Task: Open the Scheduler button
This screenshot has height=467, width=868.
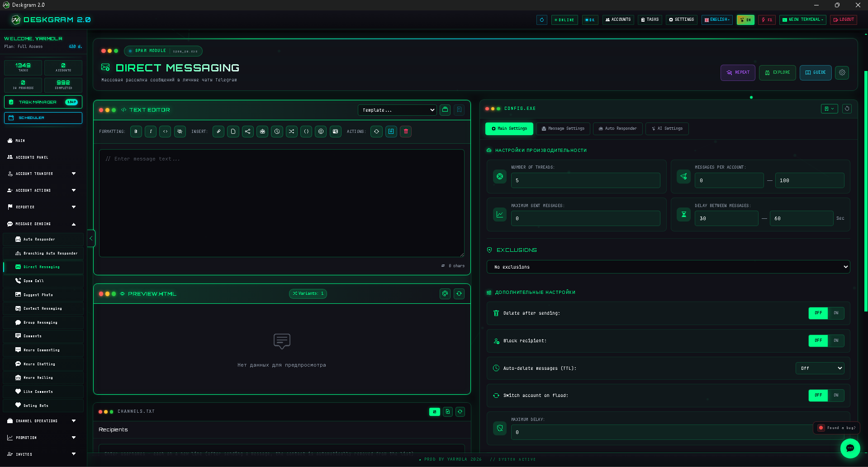Action: [43, 118]
